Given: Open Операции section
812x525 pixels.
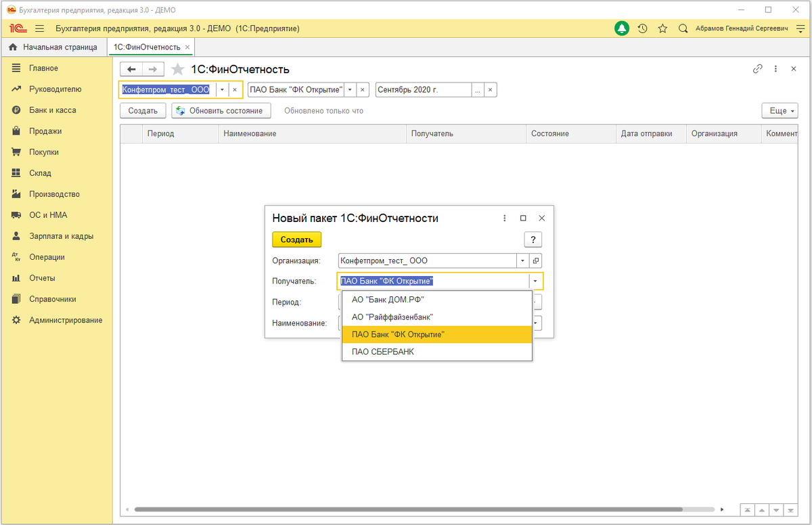Looking at the screenshot, I should pos(56,257).
